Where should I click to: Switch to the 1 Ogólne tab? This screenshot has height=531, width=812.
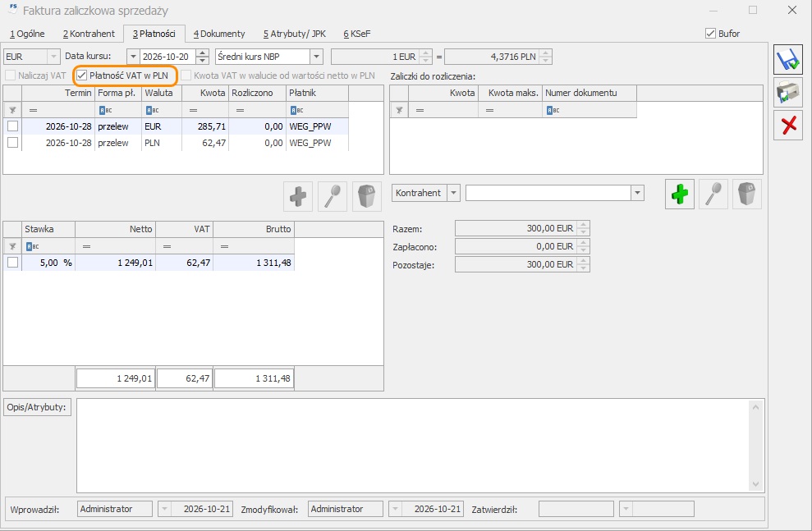27,34
